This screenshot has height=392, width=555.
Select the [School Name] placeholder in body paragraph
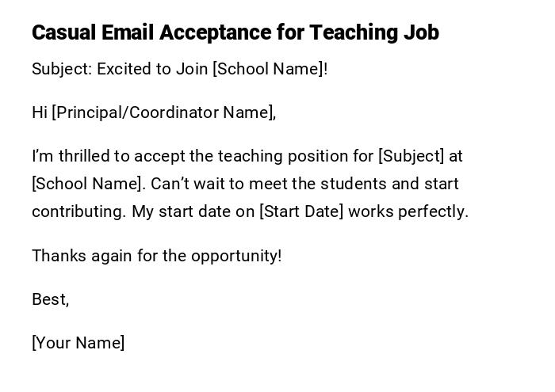(88, 184)
